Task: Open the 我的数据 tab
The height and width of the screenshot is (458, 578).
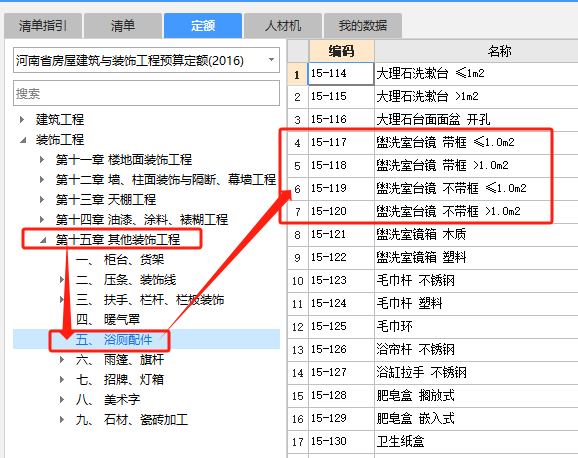Action: click(363, 26)
